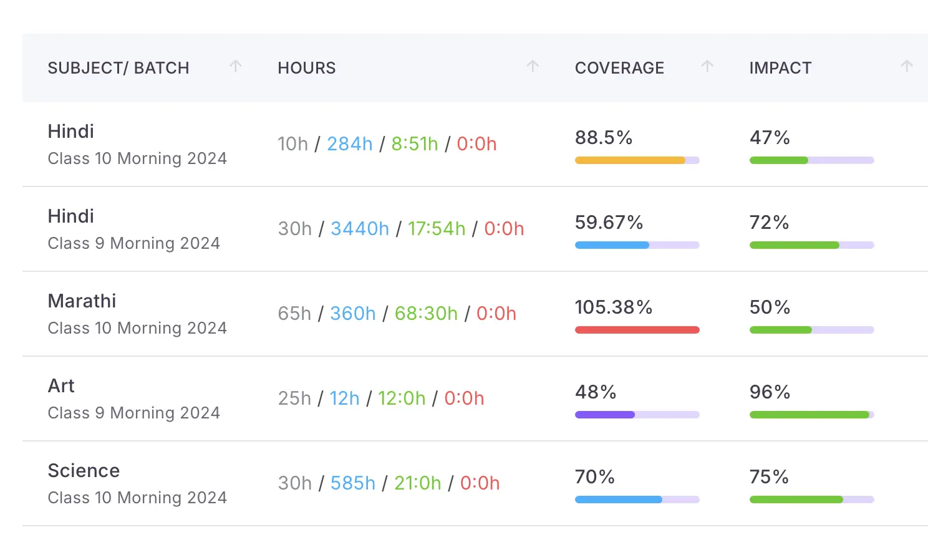Sort by Impact using arrow icon
This screenshot has height=560, width=928.
pyautogui.click(x=907, y=66)
